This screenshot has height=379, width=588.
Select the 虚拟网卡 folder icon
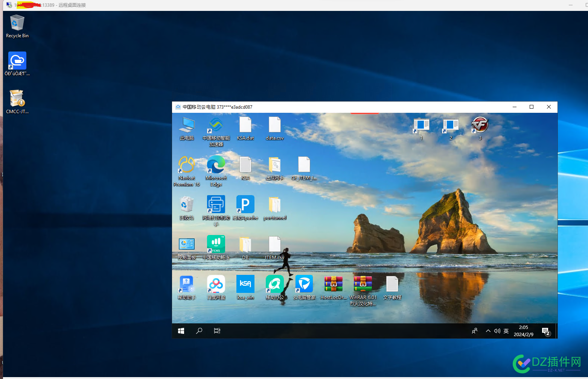[275, 165]
